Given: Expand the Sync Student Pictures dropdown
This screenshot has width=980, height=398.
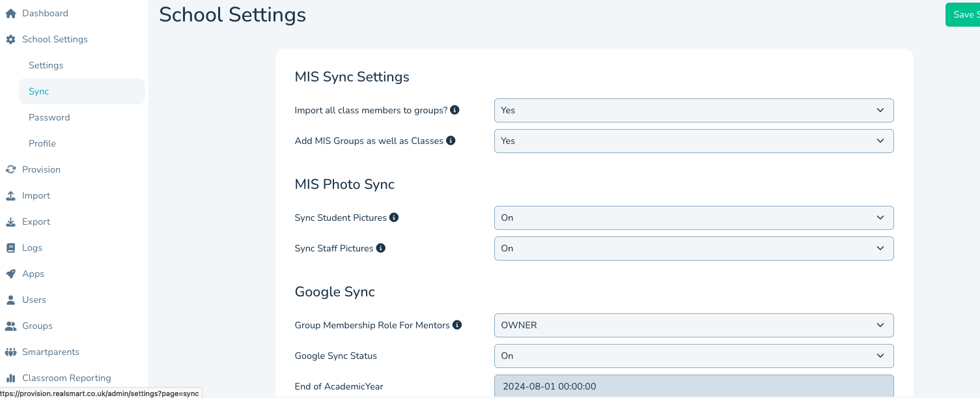Looking at the screenshot, I should pos(693,218).
